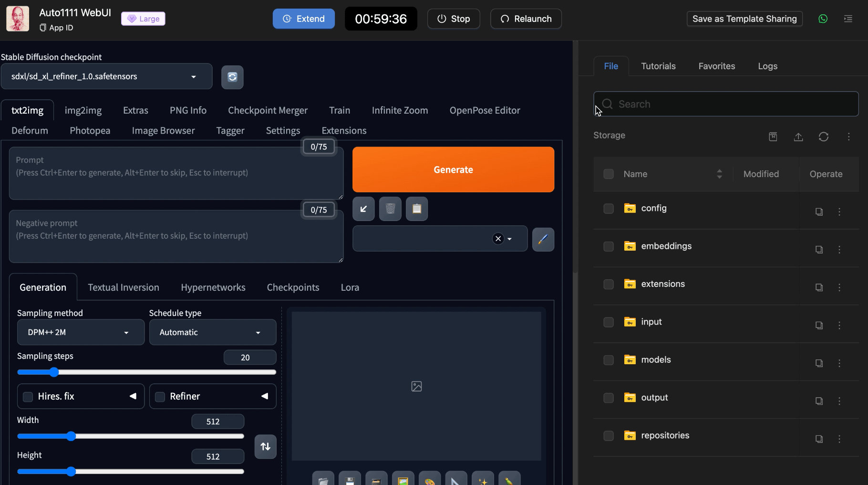Copy path icon for config folder
The image size is (868, 485).
coord(819,211)
